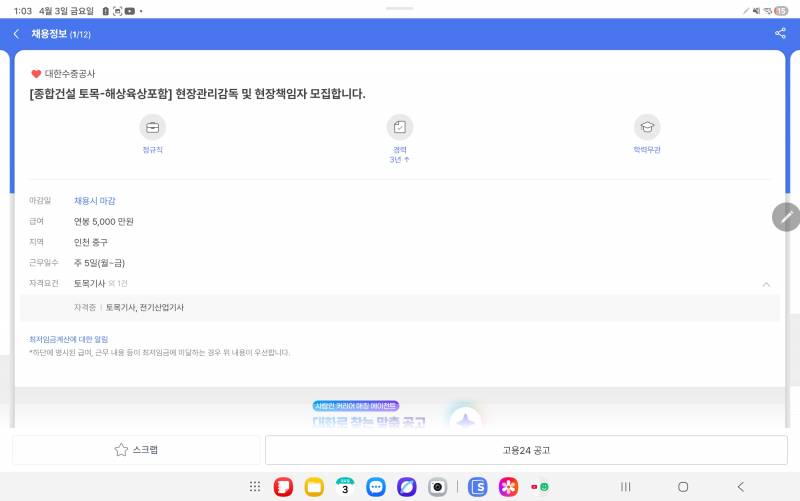Open the yellow My Files app
The image size is (800, 501).
coord(314,487)
